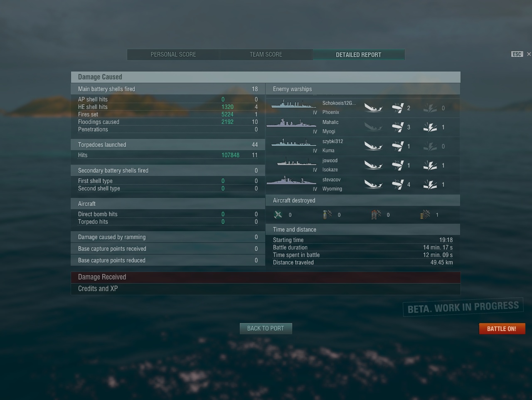Click the Wyoming battleship silhouette
This screenshot has height=400, width=532.
pyautogui.click(x=291, y=181)
